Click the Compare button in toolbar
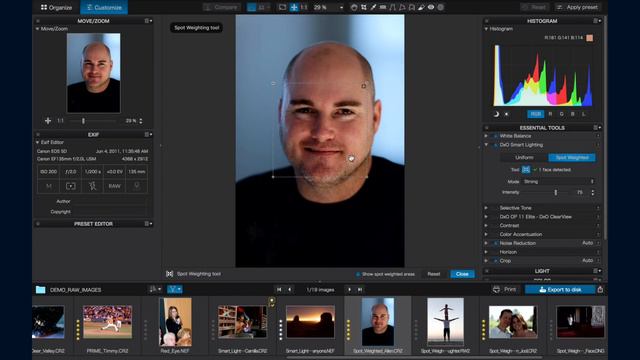This screenshot has height=360, width=640. tap(222, 7)
